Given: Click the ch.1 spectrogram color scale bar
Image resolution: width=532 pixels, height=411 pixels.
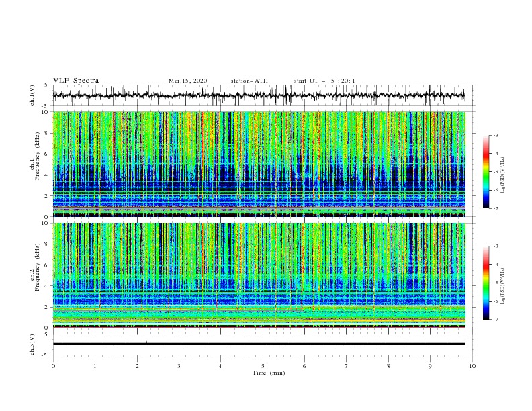Looking at the screenshot, I should (486, 172).
